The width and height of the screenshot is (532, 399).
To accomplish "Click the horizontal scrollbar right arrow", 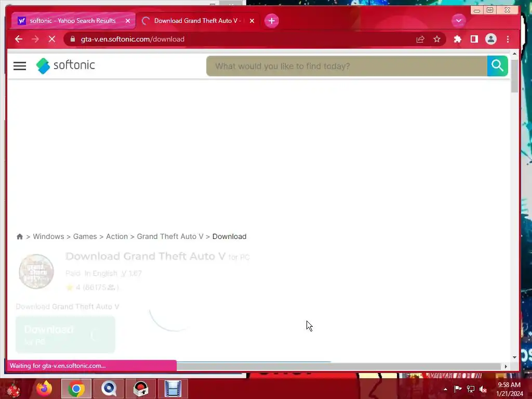I will tap(506, 366).
